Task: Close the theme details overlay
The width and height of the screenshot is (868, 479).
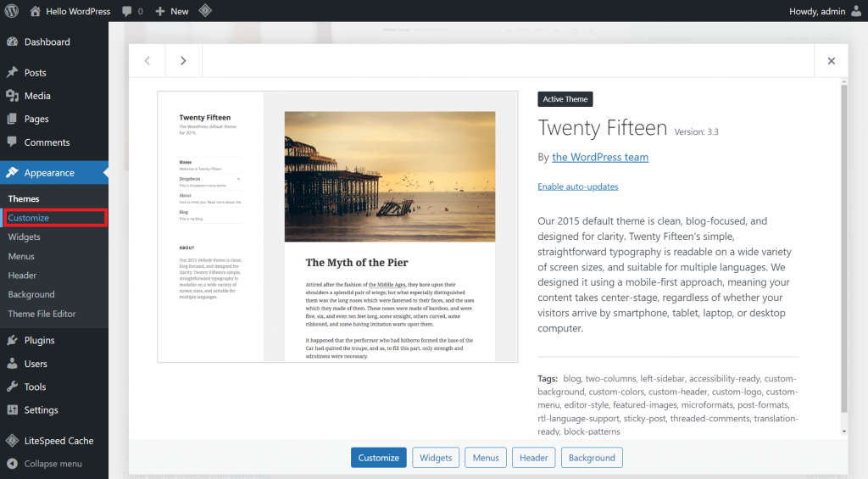Action: 831,61
